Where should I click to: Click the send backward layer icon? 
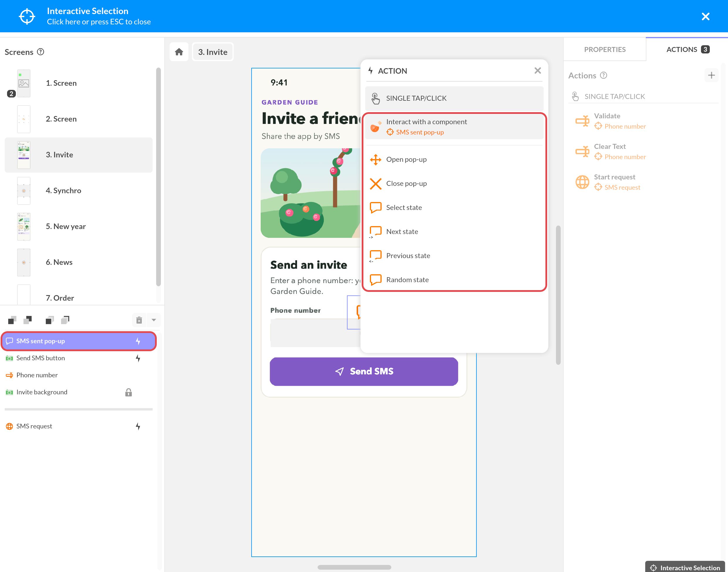tap(28, 320)
